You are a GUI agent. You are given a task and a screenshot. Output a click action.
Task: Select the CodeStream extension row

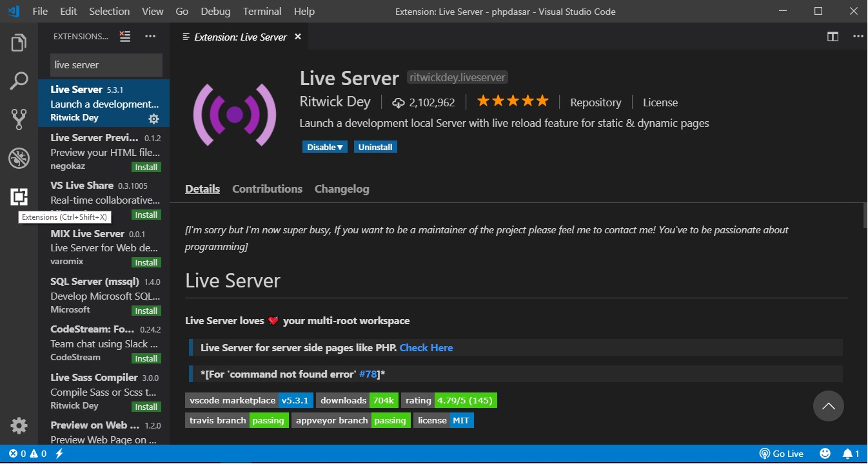(x=104, y=343)
